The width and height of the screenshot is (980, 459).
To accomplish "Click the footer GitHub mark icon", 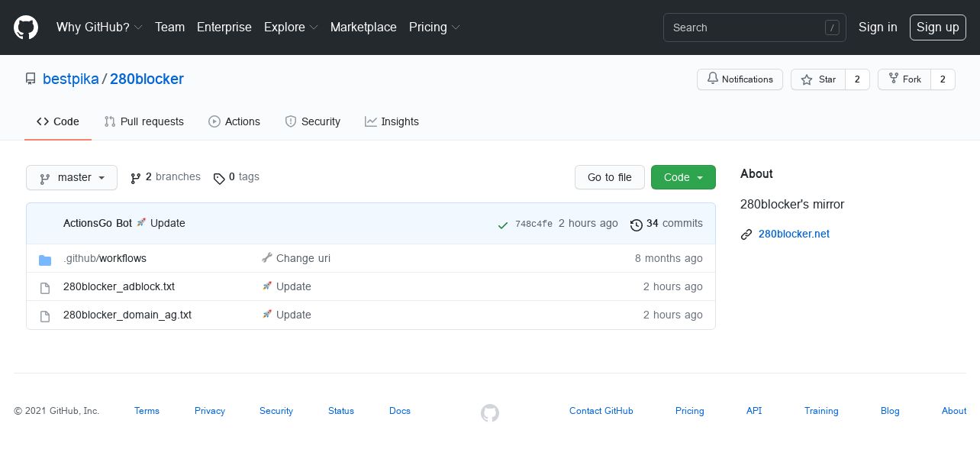I will pyautogui.click(x=490, y=413).
